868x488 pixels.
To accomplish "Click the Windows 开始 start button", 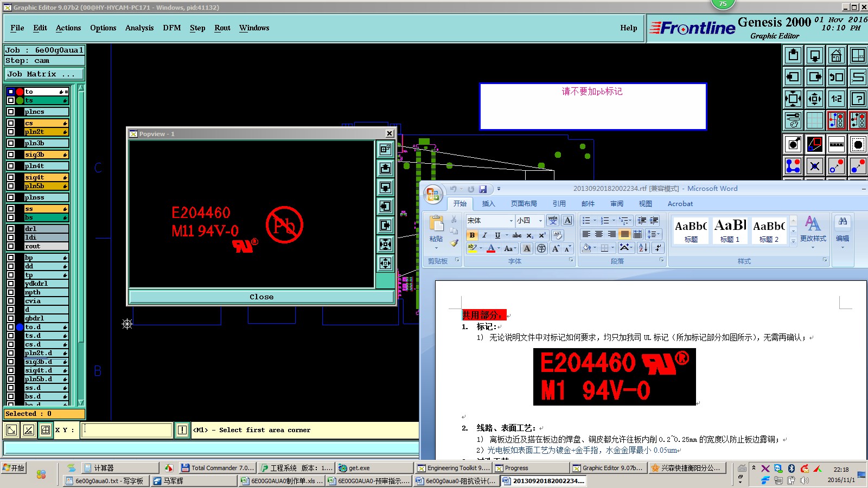I will click(14, 468).
